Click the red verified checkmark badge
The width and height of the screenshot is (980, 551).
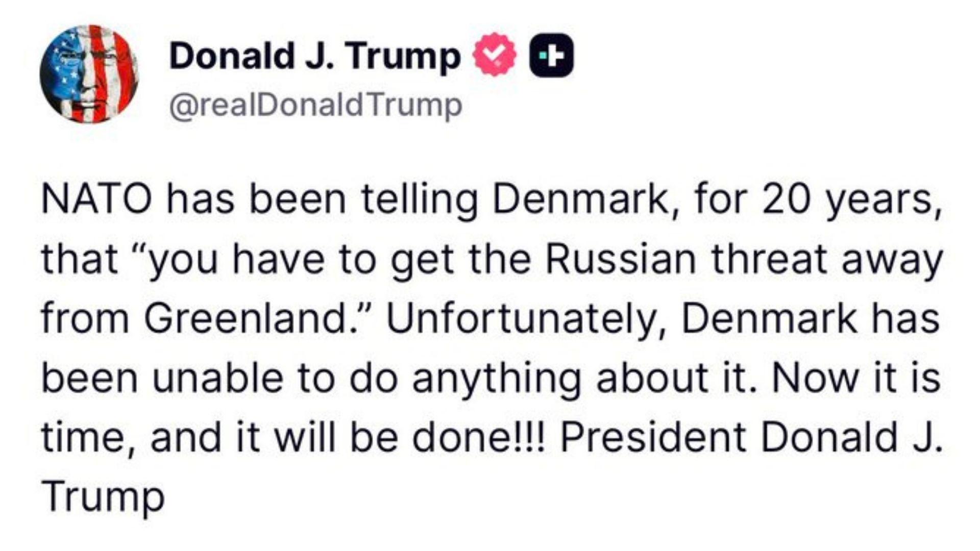click(495, 55)
